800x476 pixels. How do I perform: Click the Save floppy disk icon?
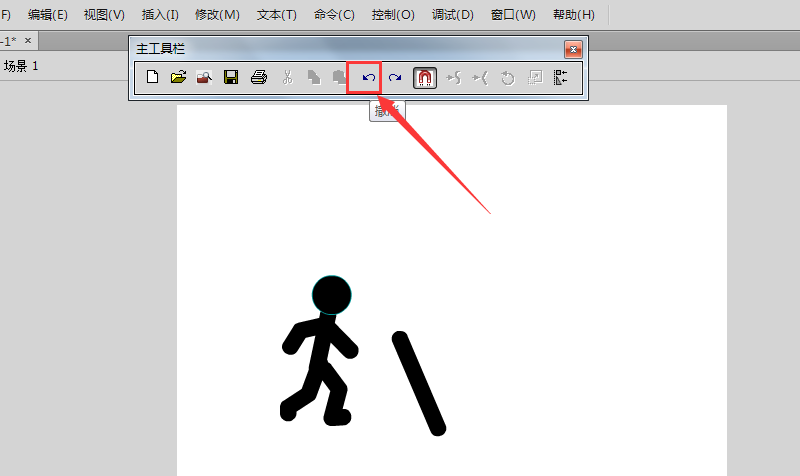pyautogui.click(x=231, y=78)
